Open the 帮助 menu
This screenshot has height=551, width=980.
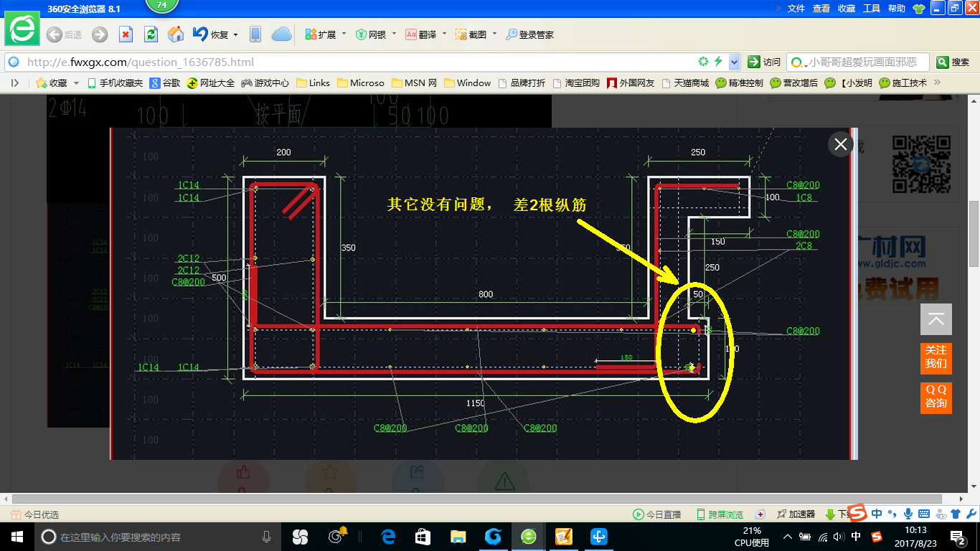point(897,9)
